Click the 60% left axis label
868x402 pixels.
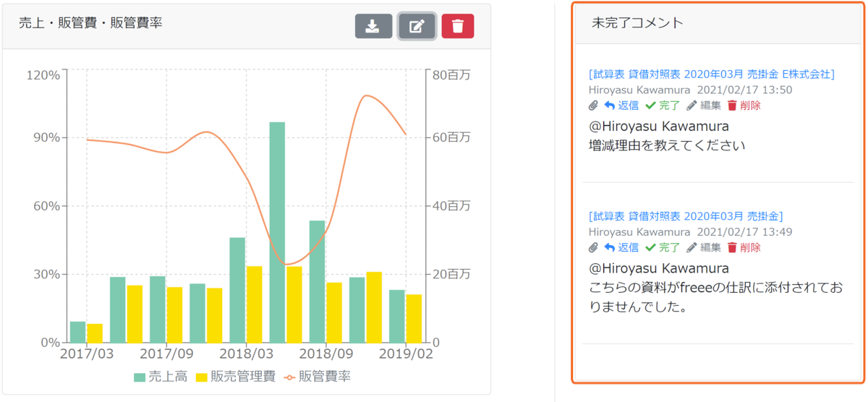[x=46, y=206]
